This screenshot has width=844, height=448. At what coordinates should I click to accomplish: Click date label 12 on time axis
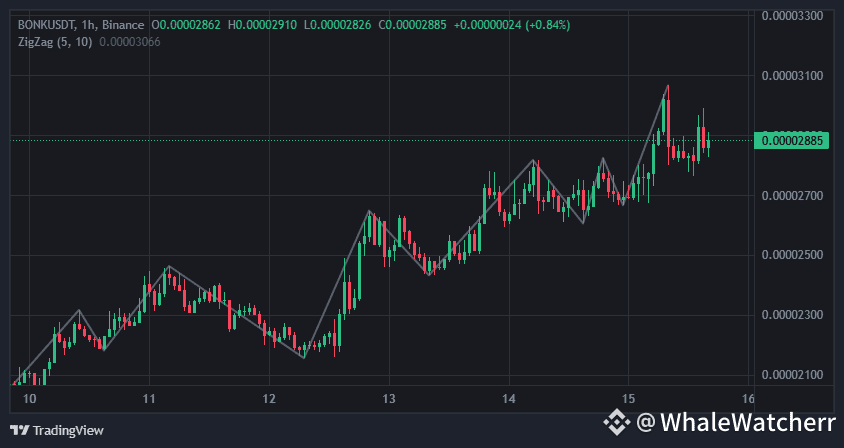click(269, 399)
